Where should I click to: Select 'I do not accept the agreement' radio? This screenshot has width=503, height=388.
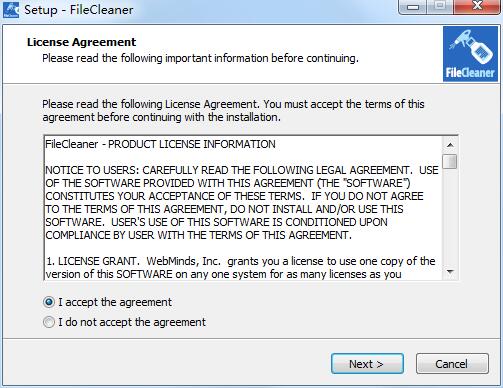[49, 322]
